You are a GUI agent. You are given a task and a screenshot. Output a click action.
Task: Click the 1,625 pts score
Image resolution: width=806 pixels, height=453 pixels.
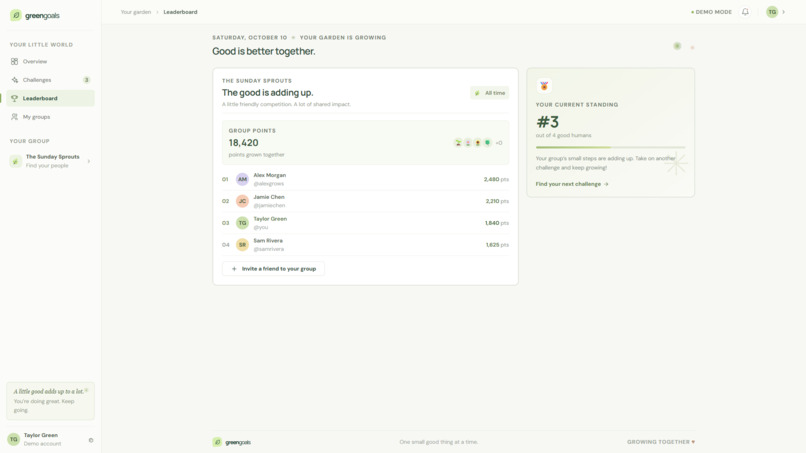point(497,245)
